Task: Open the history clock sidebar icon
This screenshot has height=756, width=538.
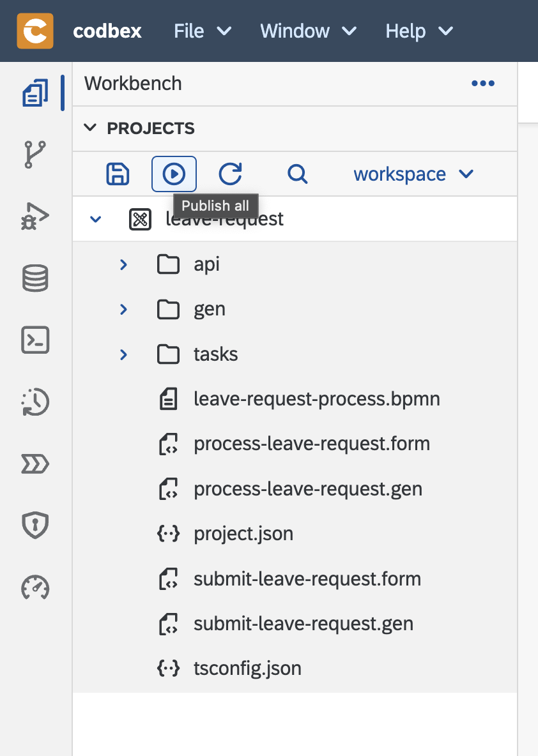Action: click(35, 402)
